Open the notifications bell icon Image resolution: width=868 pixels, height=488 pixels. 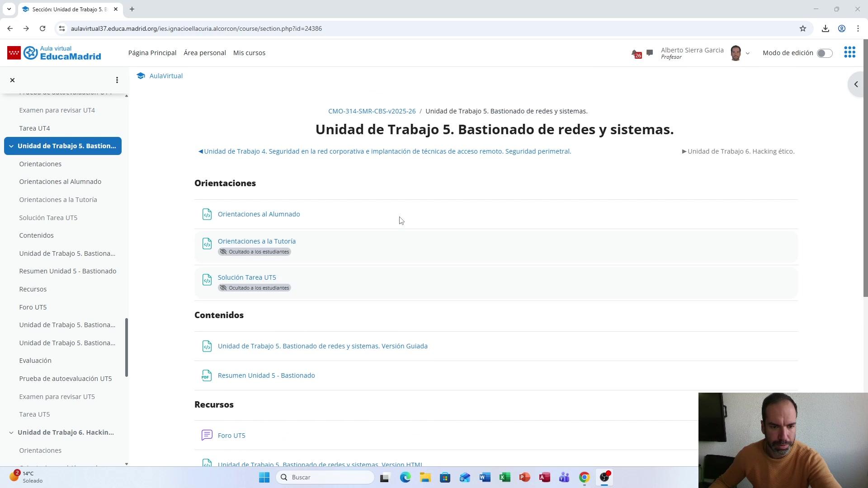pyautogui.click(x=636, y=53)
